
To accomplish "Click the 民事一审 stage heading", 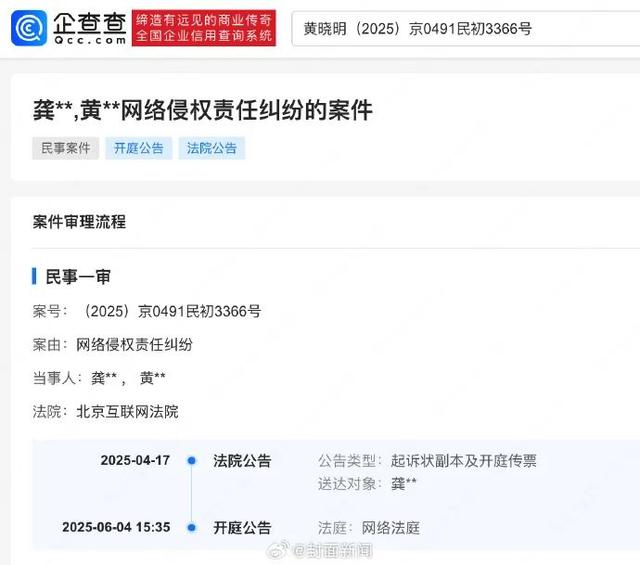I will [x=78, y=276].
